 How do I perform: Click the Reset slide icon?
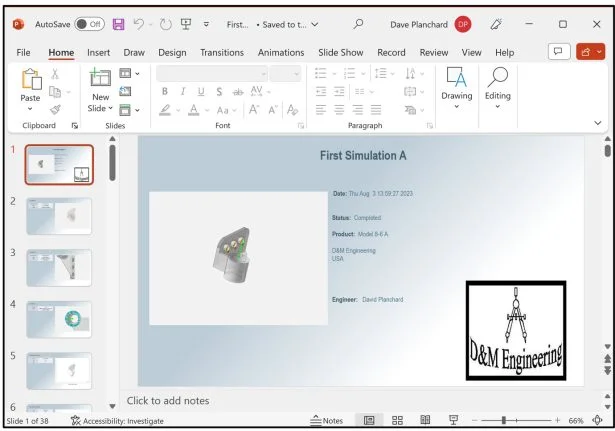tap(125, 91)
